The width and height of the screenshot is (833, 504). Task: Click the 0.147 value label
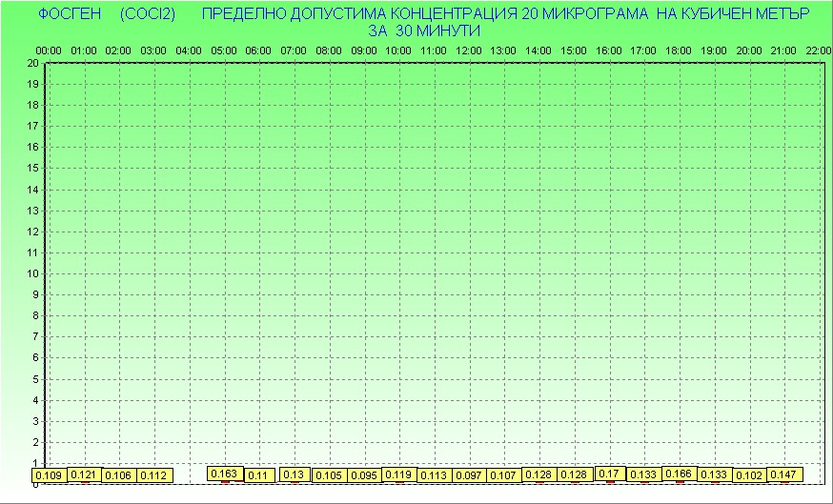point(783,474)
